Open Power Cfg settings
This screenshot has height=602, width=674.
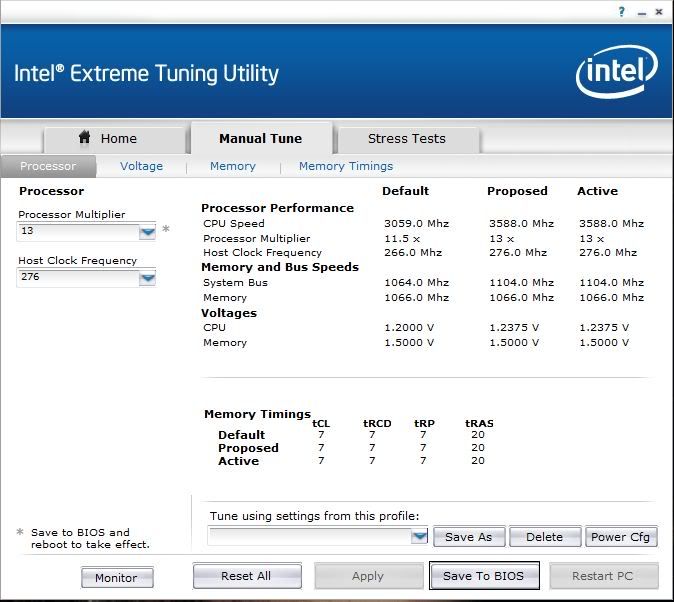(x=621, y=537)
